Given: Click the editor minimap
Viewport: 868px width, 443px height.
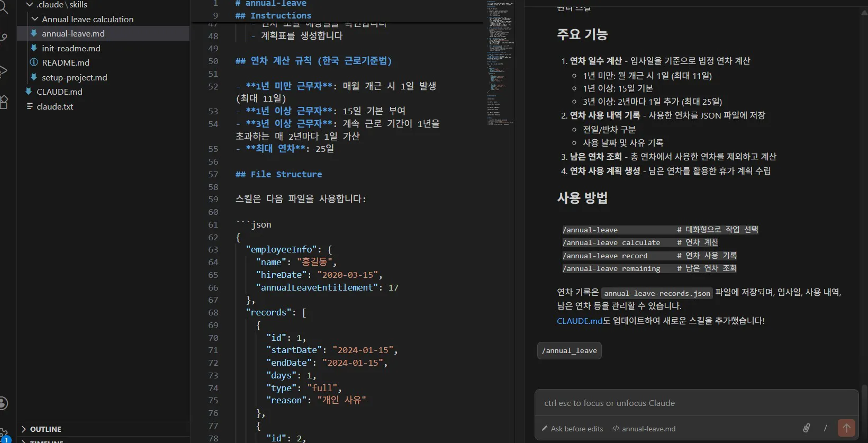Looking at the screenshot, I should (x=500, y=64).
